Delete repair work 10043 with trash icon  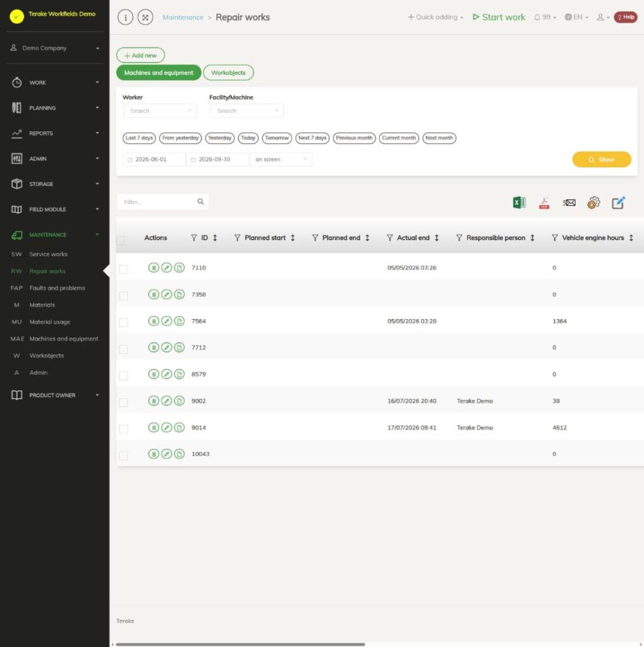coord(154,454)
